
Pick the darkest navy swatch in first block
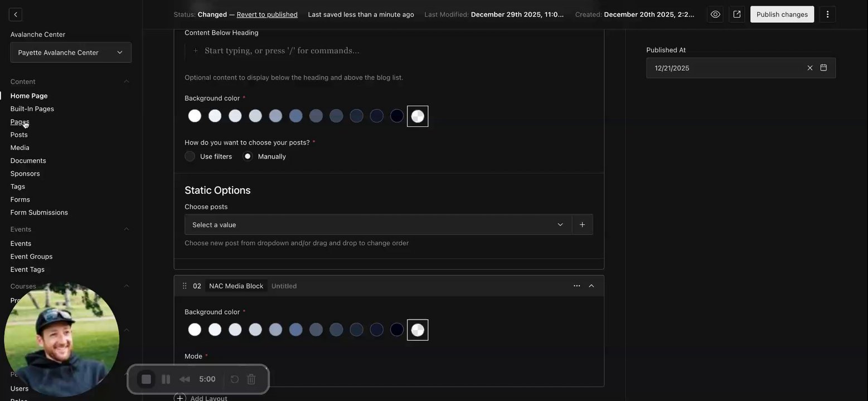pyautogui.click(x=397, y=116)
